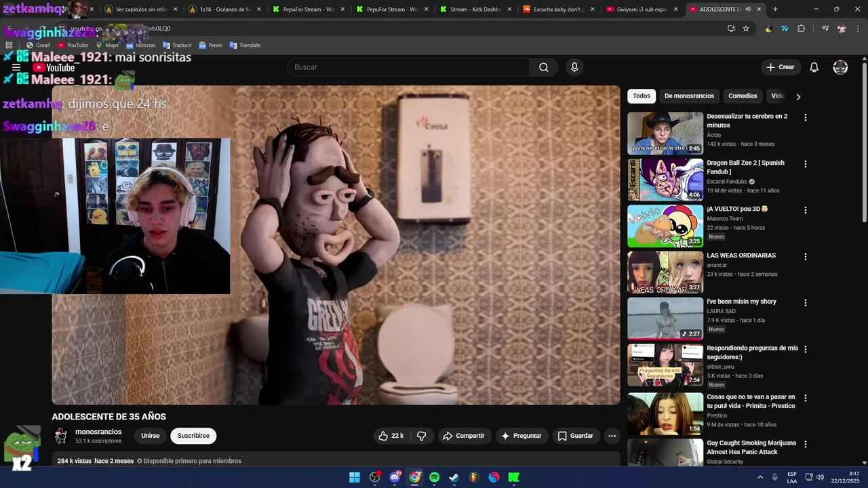Open the YouTube guide hamburger menu
Viewport: 868px width, 488px height.
click(16, 67)
